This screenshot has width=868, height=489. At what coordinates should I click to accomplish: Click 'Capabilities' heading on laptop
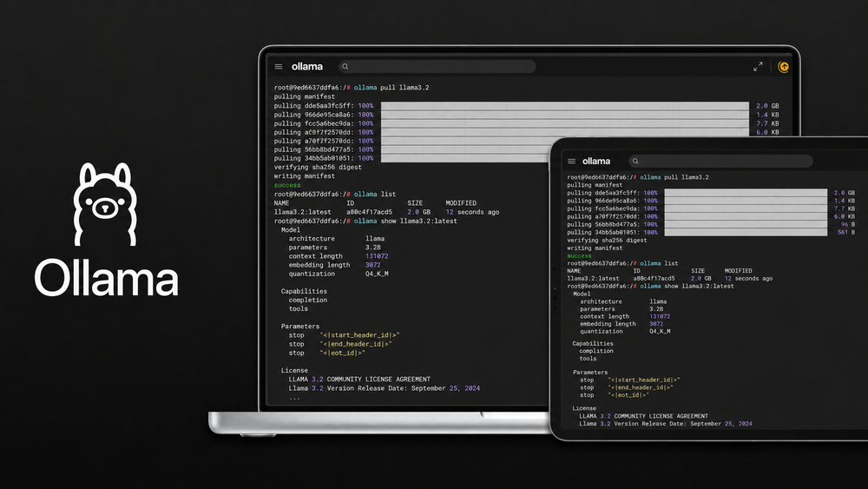(x=304, y=291)
